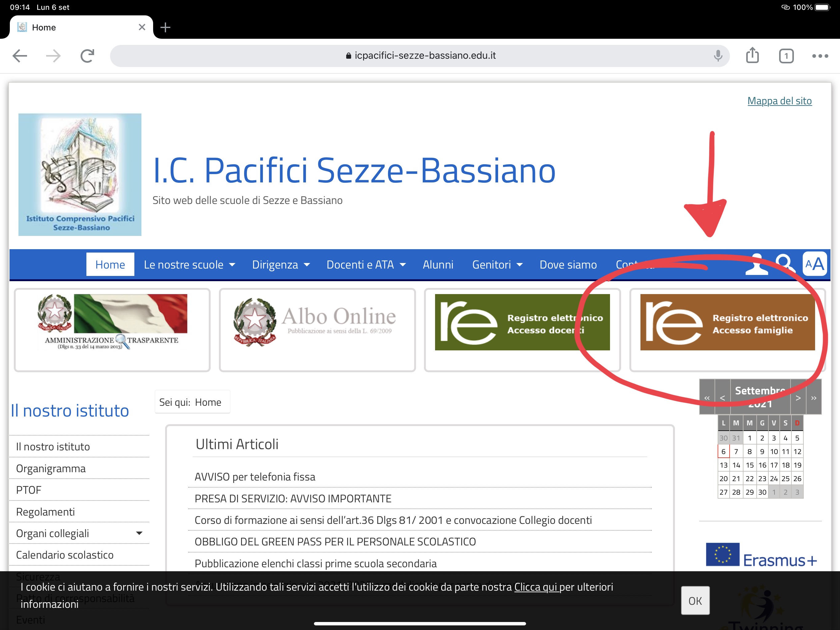Viewport: 840px width, 630px height.
Task: Click the search magnifier icon in navbar
Action: click(x=785, y=264)
